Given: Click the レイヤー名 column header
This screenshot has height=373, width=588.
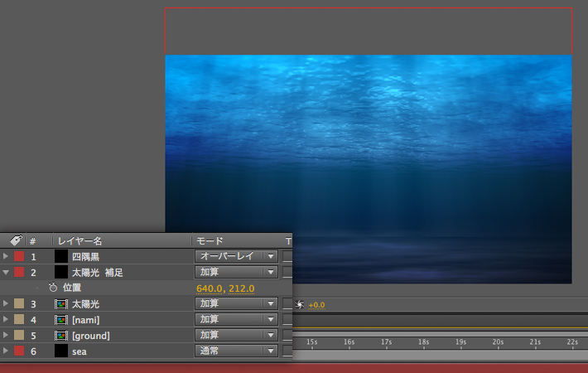Looking at the screenshot, I should pyautogui.click(x=79, y=240).
